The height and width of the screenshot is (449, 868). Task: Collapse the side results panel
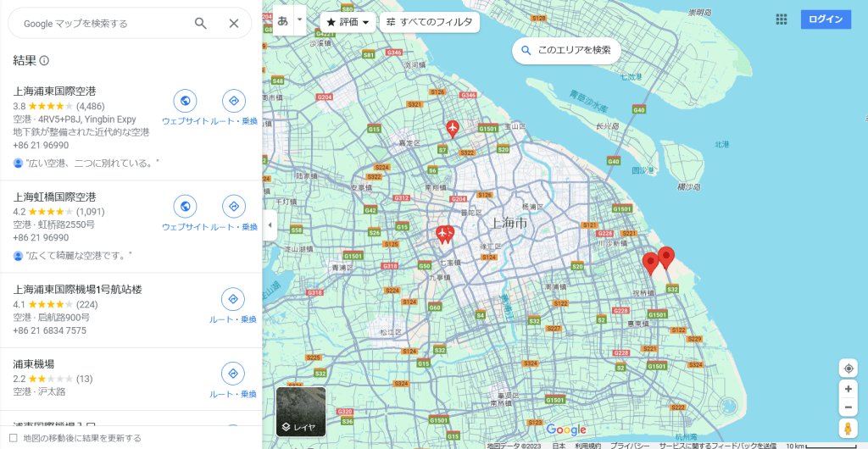click(x=270, y=225)
